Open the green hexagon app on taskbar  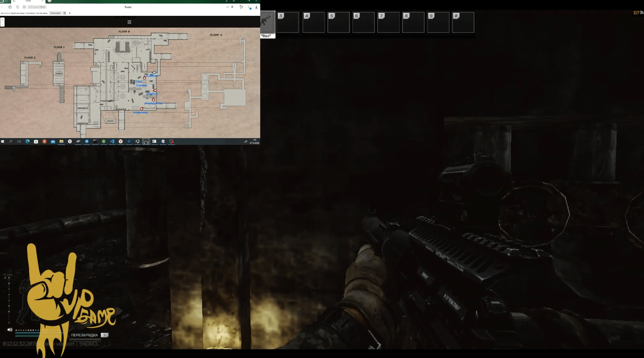104,141
